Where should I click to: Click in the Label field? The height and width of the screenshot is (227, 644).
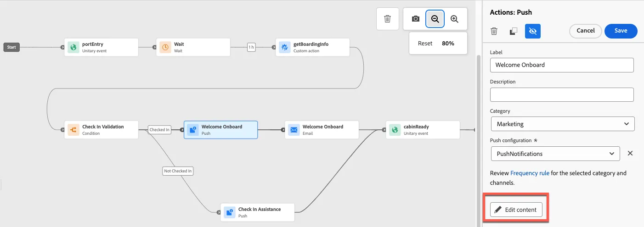coord(562,65)
